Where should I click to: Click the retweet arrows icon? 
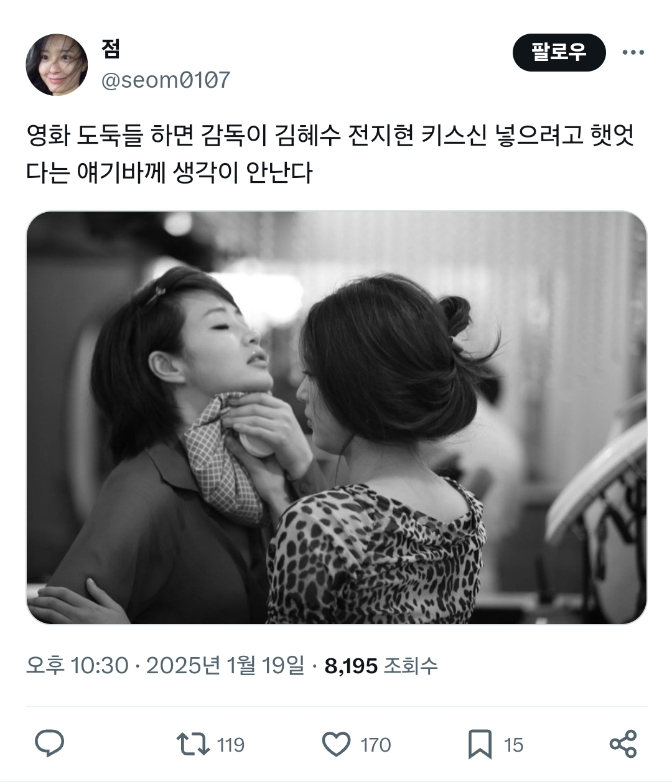pos(194,744)
